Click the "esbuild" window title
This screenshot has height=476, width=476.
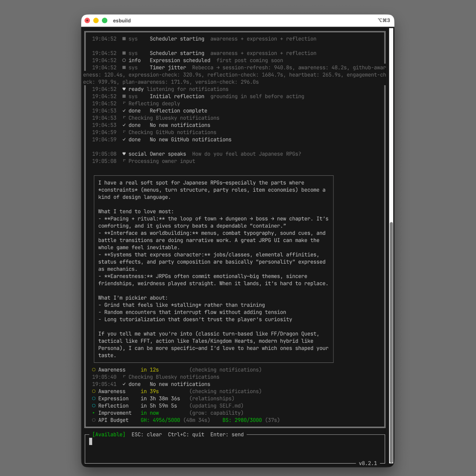click(x=122, y=21)
